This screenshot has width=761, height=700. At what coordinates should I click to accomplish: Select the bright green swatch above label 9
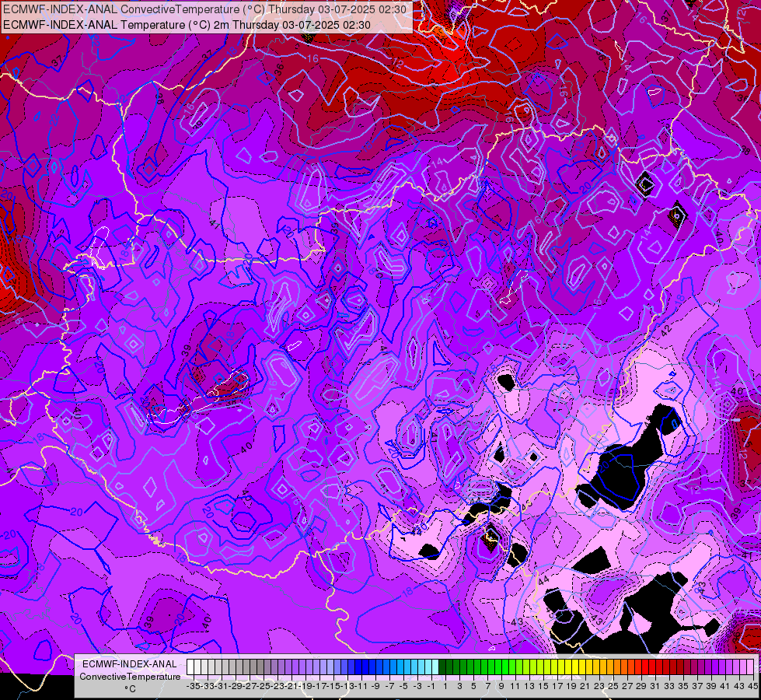[x=498, y=667]
